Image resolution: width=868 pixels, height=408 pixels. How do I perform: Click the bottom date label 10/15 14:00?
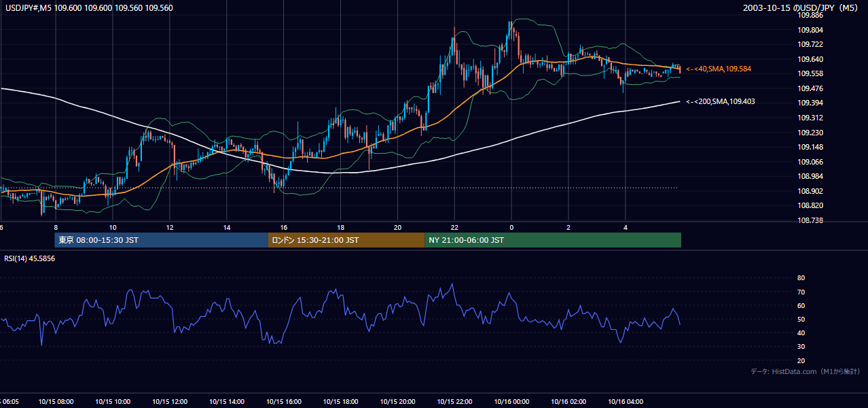tap(227, 402)
